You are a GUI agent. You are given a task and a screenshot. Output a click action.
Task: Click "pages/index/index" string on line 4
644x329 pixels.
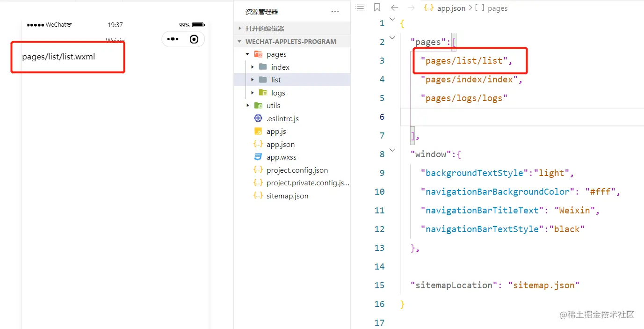click(x=469, y=79)
